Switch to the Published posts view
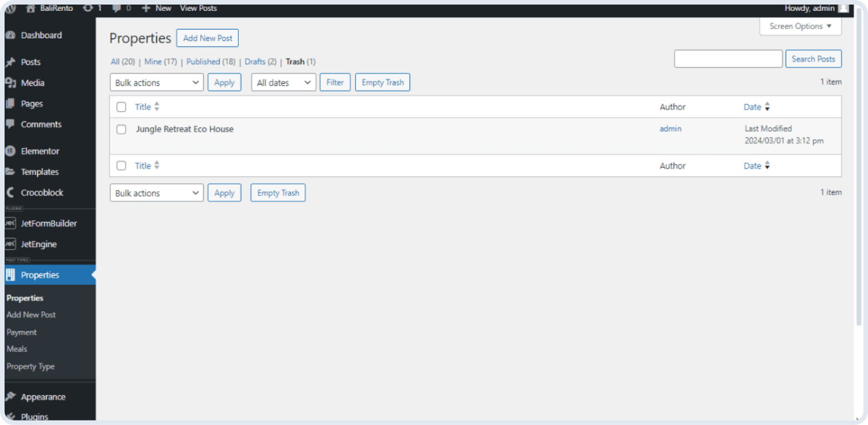 tap(203, 62)
